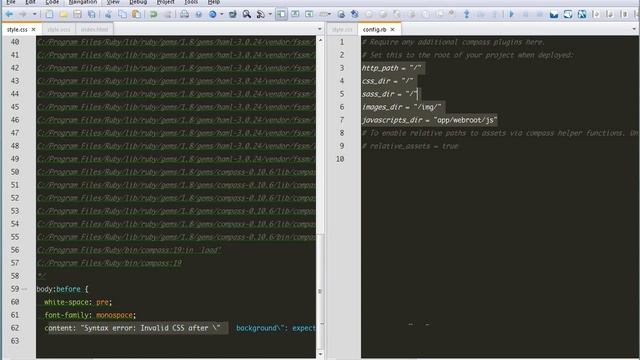Close the config.rb tab
The width and height of the screenshot is (640, 360).
point(392,29)
